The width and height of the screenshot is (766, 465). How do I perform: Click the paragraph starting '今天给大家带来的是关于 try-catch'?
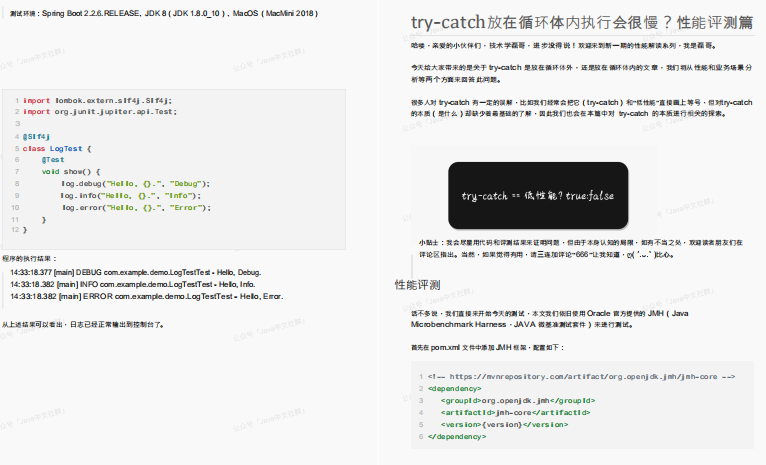pyautogui.click(x=581, y=73)
